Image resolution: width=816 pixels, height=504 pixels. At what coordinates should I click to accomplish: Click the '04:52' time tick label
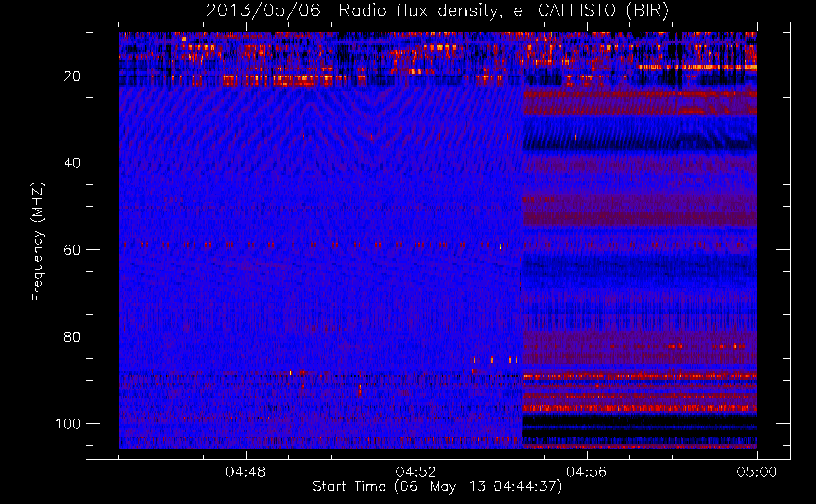[416, 472]
